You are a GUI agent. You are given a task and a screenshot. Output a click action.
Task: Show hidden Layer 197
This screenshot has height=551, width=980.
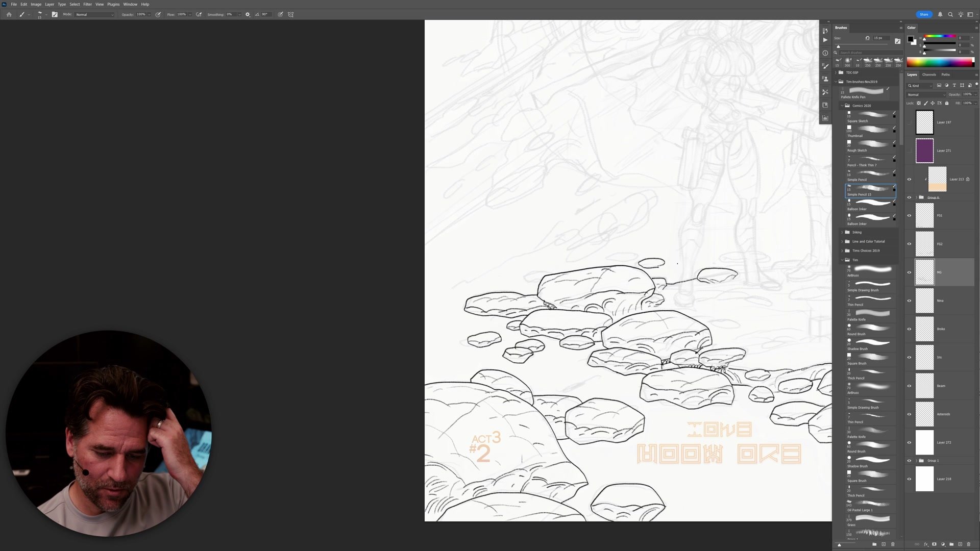pos(909,122)
